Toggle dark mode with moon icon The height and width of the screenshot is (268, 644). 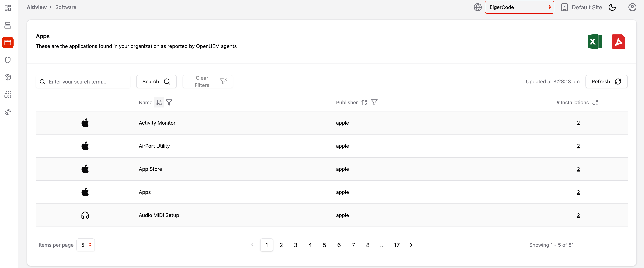coord(612,7)
